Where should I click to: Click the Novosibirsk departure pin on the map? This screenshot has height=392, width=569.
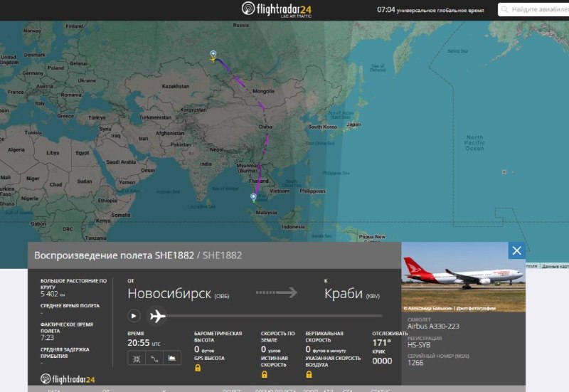[x=213, y=54]
